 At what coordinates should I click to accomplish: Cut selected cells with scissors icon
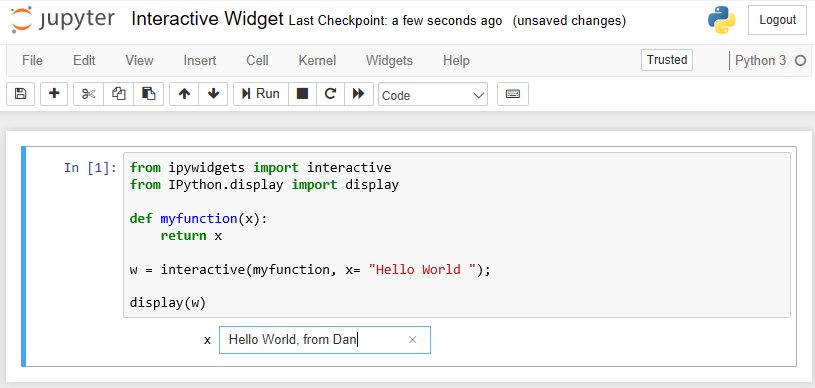point(88,94)
